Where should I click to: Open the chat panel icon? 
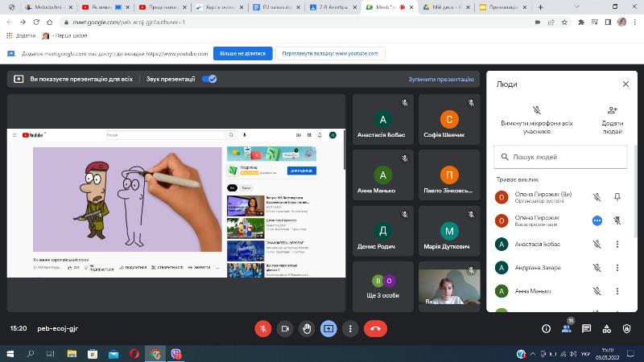point(587,328)
